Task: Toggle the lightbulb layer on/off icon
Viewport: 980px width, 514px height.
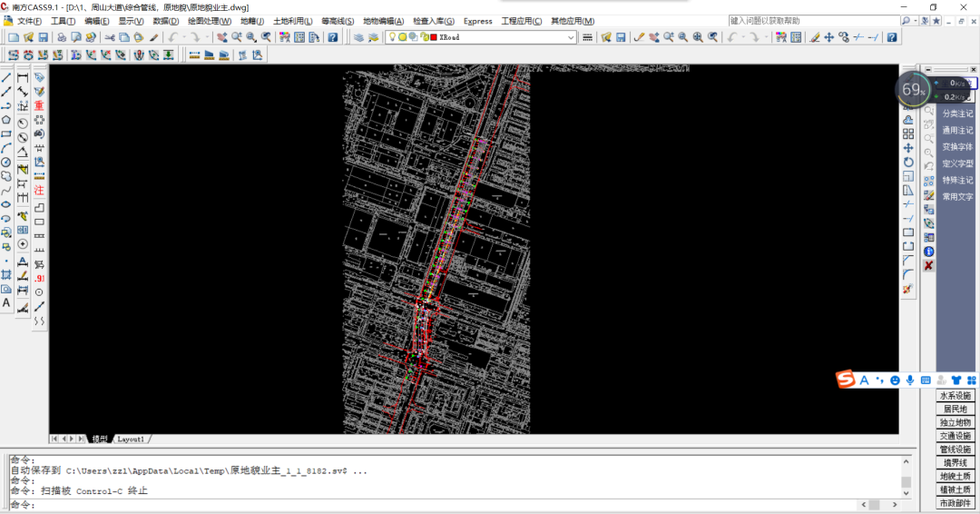Action: [x=392, y=37]
